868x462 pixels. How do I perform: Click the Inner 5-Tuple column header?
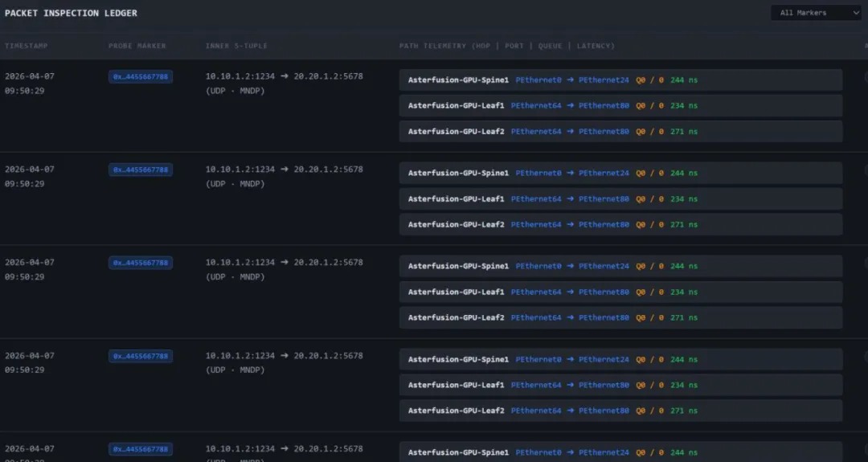click(x=236, y=46)
